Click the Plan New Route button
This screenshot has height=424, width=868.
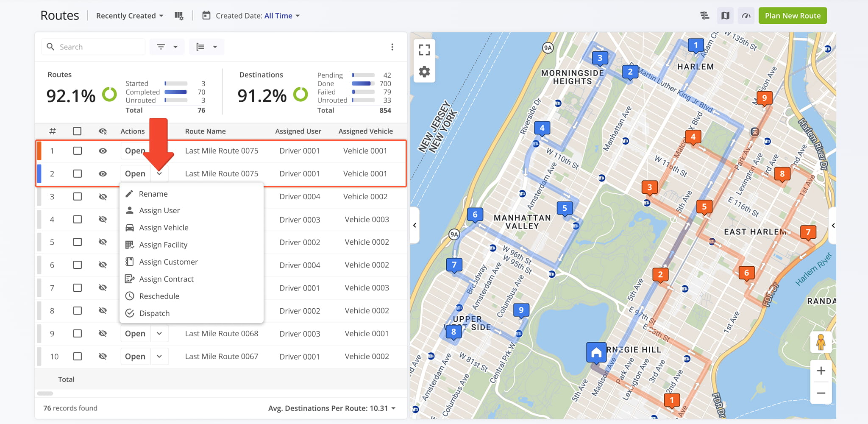792,15
